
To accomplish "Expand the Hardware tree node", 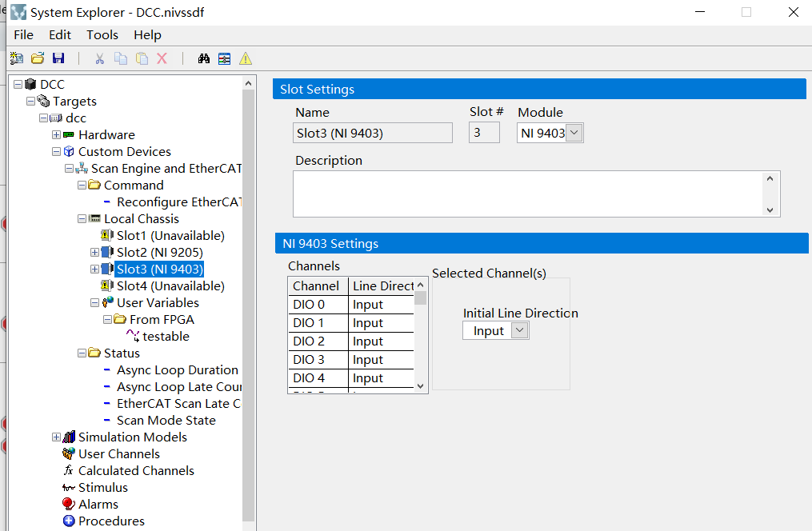I will click(x=55, y=134).
